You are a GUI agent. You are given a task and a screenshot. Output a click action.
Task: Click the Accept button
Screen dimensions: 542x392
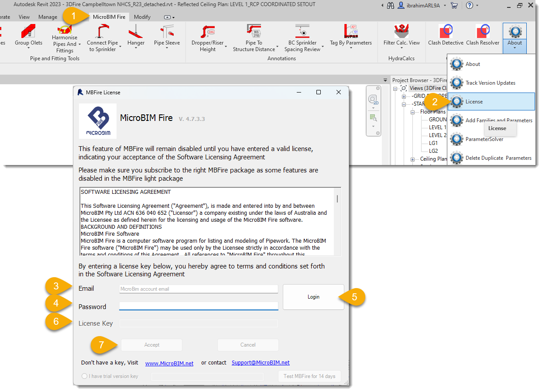pos(152,345)
